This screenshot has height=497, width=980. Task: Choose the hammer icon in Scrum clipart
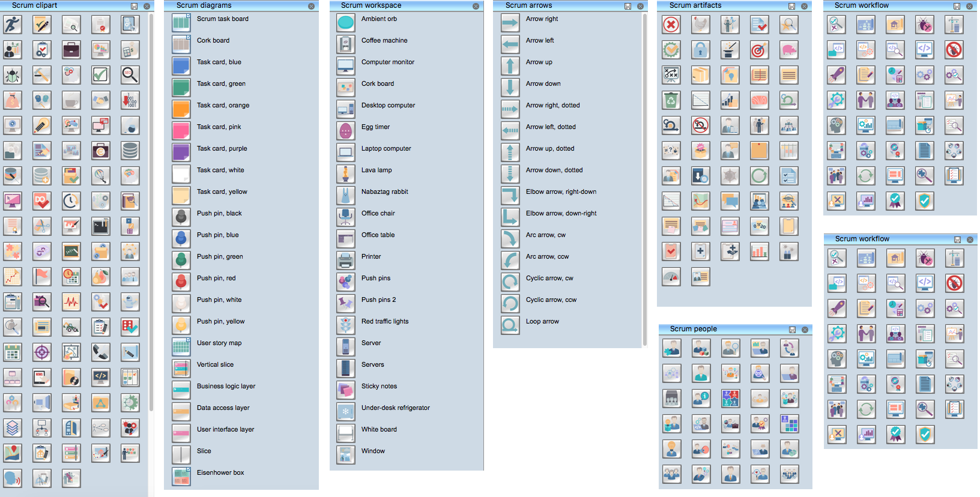pyautogui.click(x=42, y=75)
